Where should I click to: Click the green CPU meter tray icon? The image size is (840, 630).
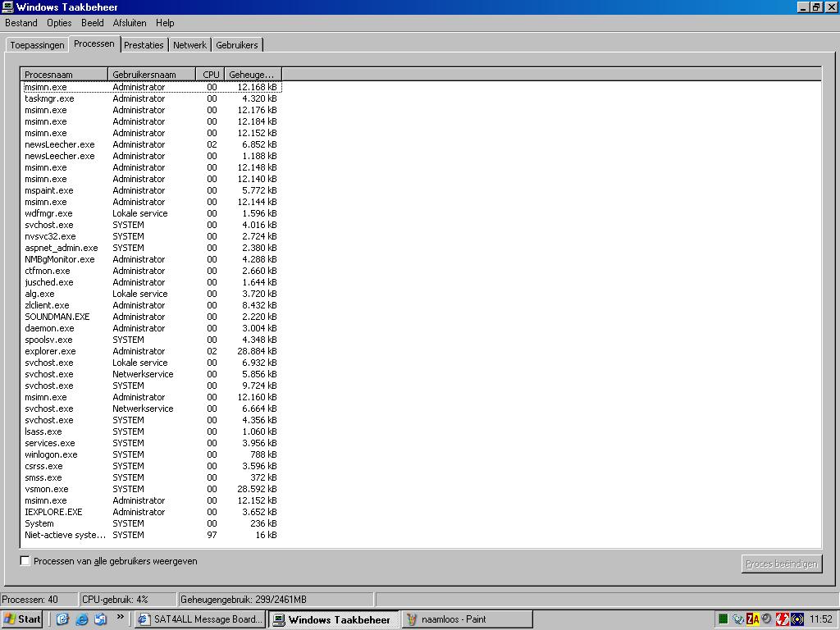(x=724, y=619)
